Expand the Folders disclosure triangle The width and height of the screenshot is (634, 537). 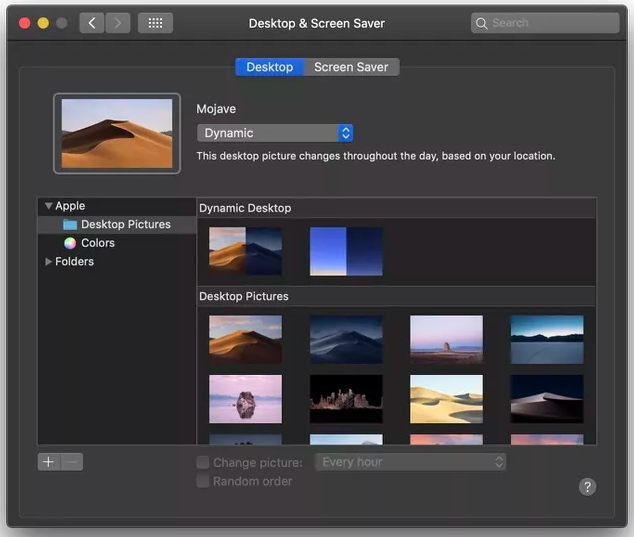pyautogui.click(x=48, y=262)
